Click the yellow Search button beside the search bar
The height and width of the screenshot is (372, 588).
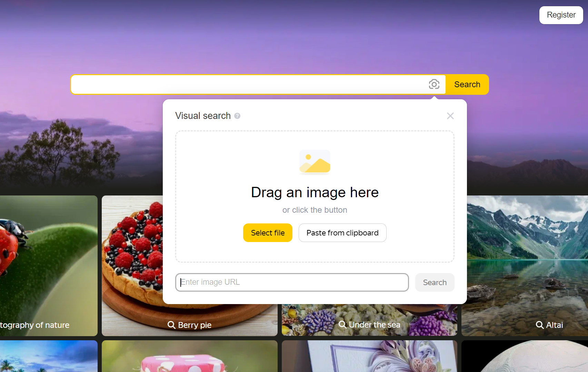(467, 84)
